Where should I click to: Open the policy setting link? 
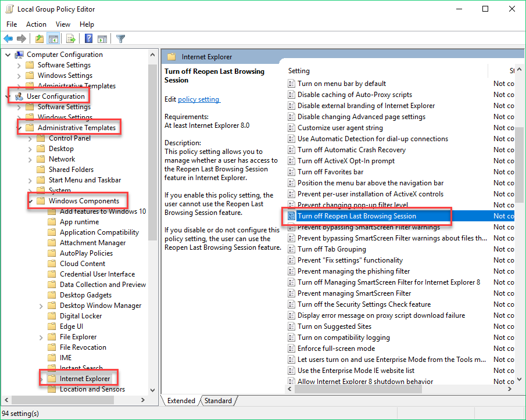point(199,99)
